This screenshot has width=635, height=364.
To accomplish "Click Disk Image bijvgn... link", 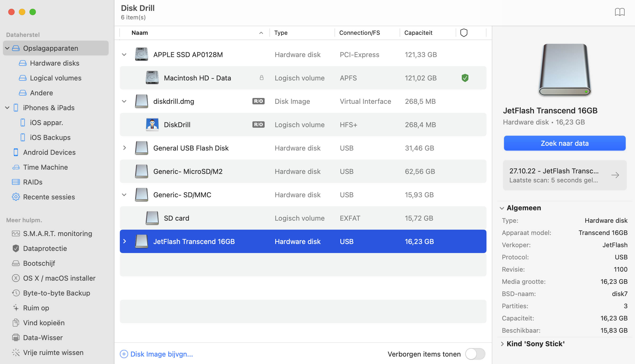I will point(156,354).
